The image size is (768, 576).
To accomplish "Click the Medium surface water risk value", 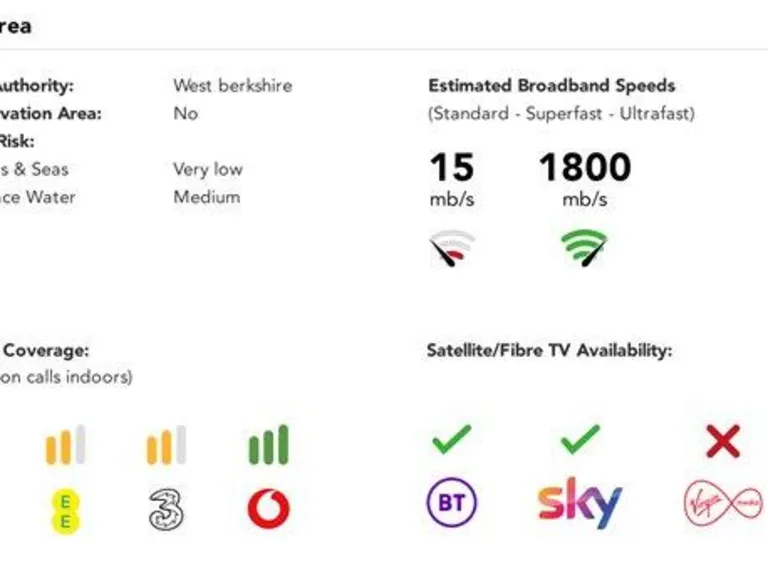I will (x=207, y=197).
